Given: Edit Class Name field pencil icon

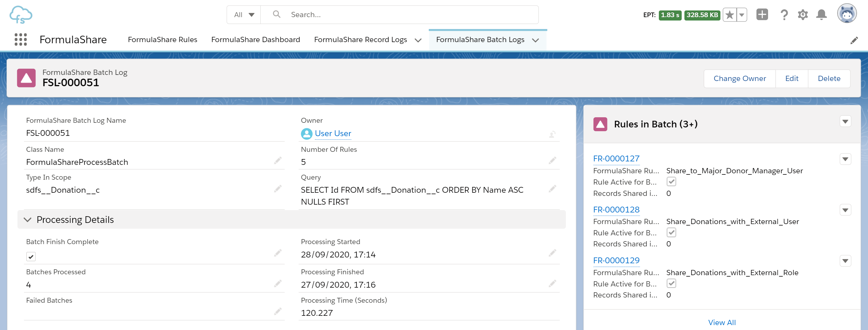Looking at the screenshot, I should [278, 161].
